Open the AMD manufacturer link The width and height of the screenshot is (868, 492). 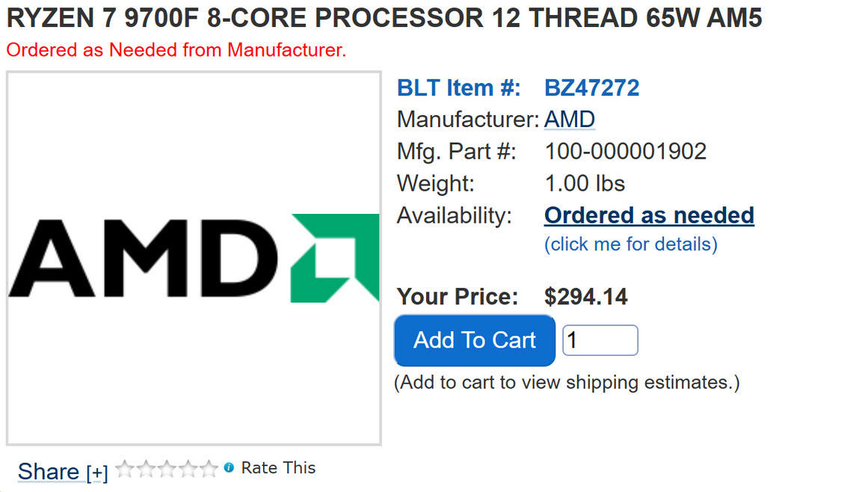tap(570, 120)
